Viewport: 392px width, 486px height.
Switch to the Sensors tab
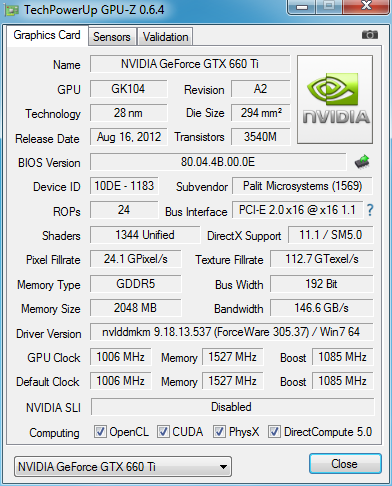[x=112, y=37]
